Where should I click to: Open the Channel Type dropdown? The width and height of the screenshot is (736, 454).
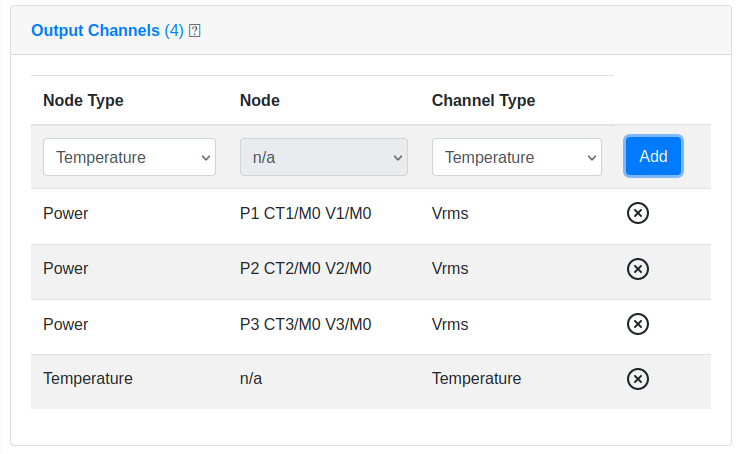(517, 157)
